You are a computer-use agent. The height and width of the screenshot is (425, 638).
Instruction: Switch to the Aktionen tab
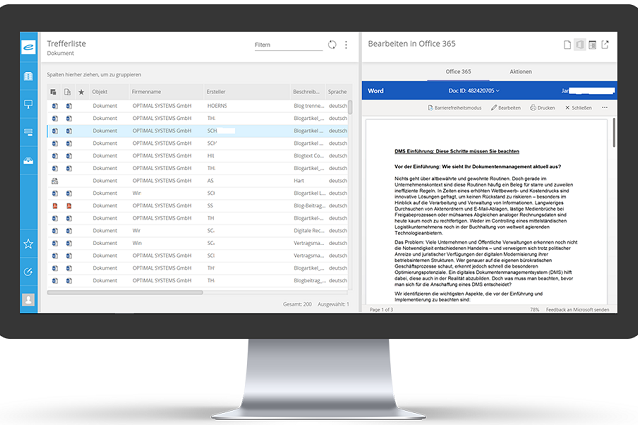(x=521, y=72)
